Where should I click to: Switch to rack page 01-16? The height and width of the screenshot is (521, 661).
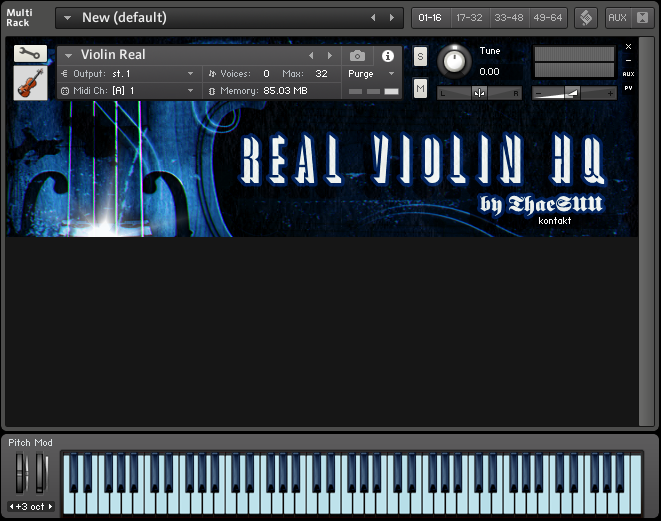430,18
